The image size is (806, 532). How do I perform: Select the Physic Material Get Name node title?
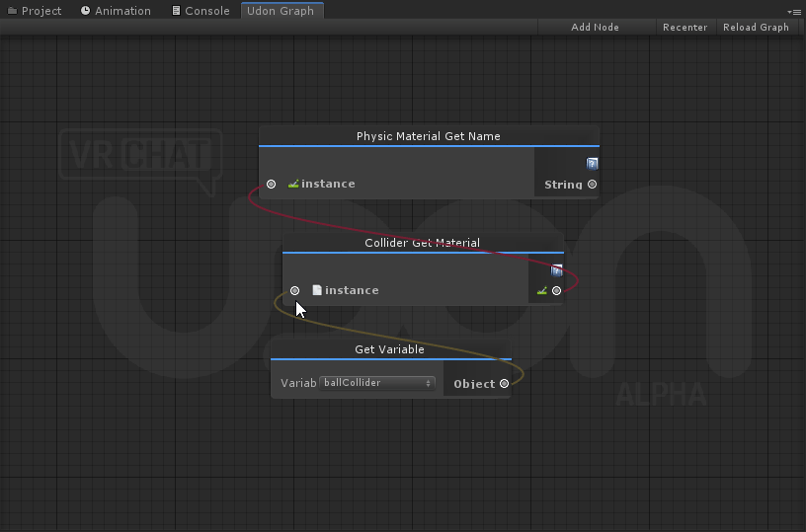coord(429,136)
